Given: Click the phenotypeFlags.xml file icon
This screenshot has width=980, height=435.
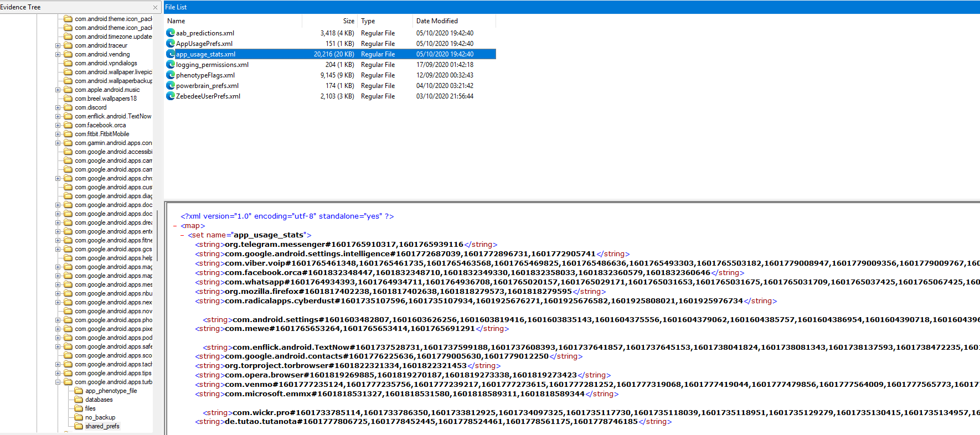Looking at the screenshot, I should point(171,75).
